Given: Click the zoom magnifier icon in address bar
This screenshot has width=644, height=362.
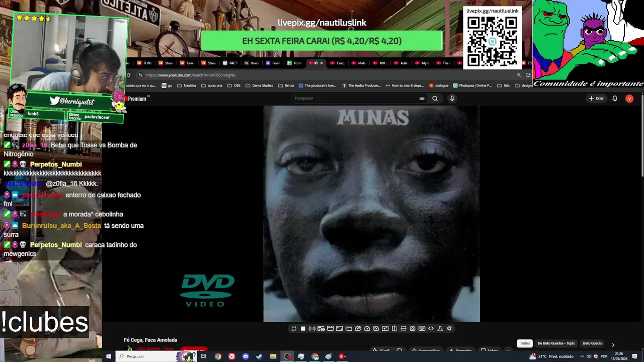Looking at the screenshot, I should (x=519, y=75).
